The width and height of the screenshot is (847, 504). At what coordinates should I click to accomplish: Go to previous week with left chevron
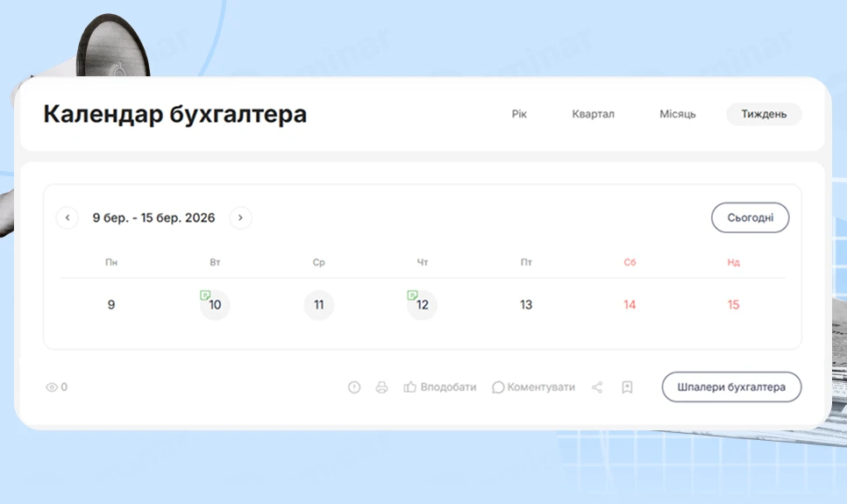[68, 217]
